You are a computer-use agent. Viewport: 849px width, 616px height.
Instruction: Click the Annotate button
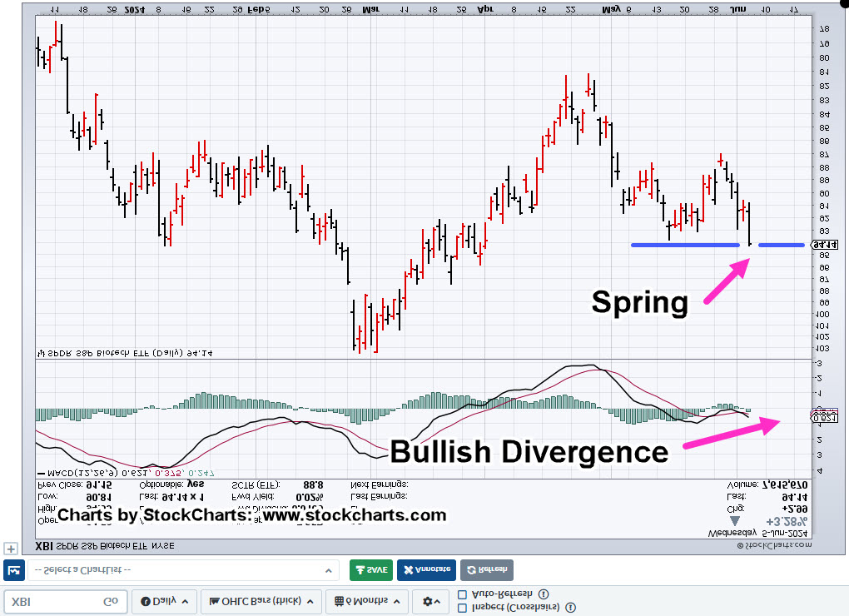(x=426, y=570)
